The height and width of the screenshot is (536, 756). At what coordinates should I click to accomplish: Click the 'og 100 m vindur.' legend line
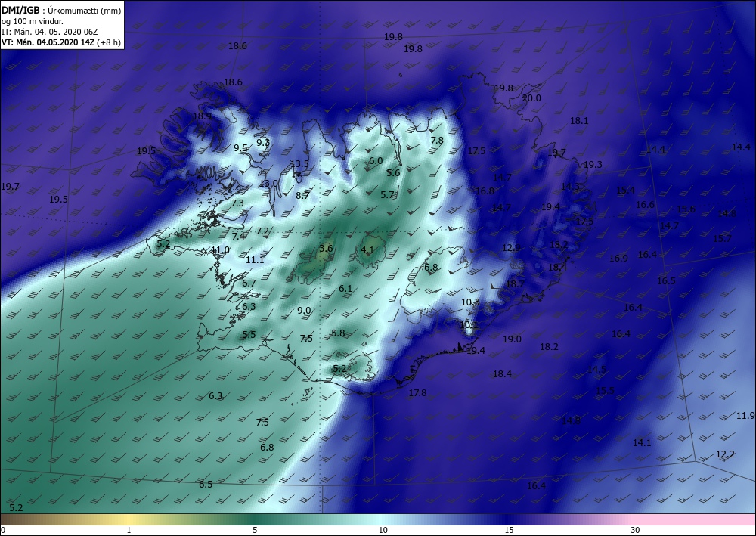pos(33,20)
